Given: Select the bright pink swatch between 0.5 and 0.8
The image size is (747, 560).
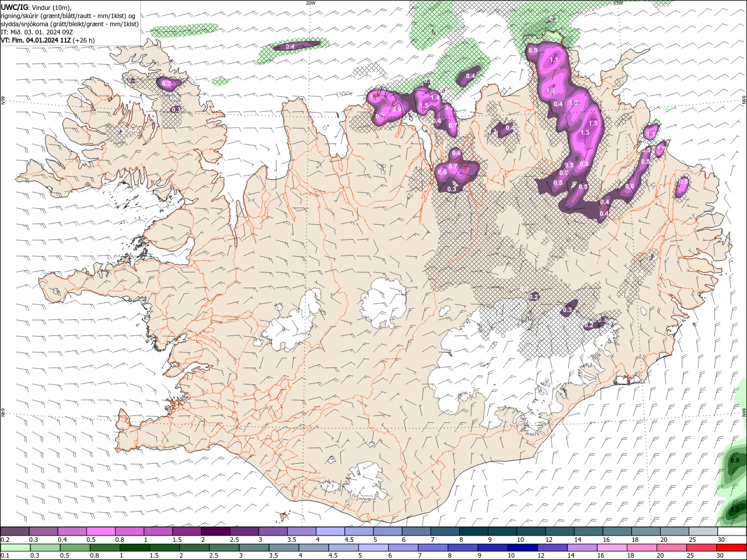Looking at the screenshot, I should point(100,531).
